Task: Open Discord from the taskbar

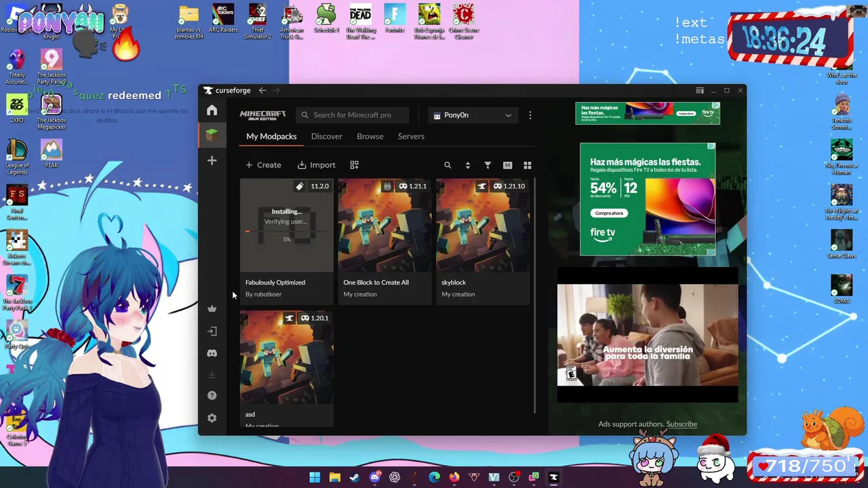Action: 375,477
